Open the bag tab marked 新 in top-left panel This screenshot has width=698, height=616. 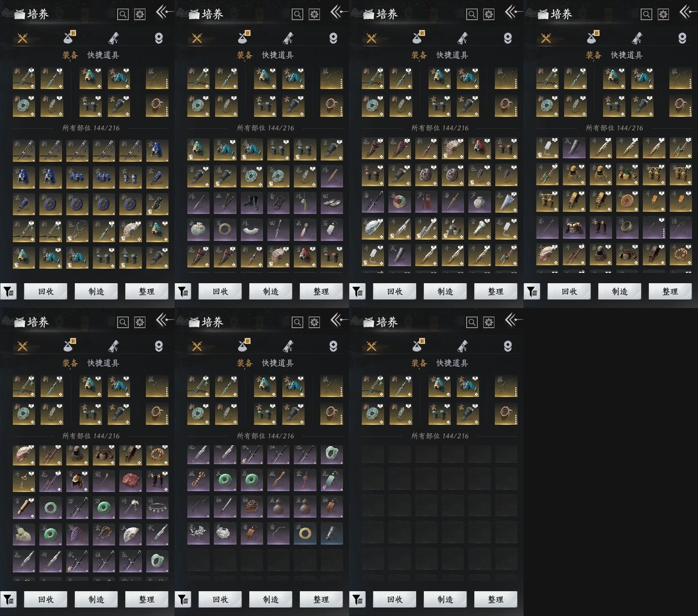pos(69,38)
